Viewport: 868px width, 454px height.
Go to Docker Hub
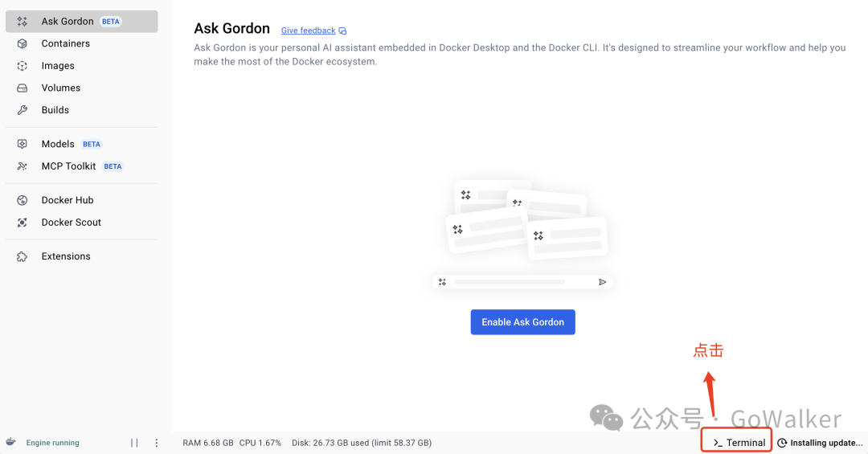82,200
